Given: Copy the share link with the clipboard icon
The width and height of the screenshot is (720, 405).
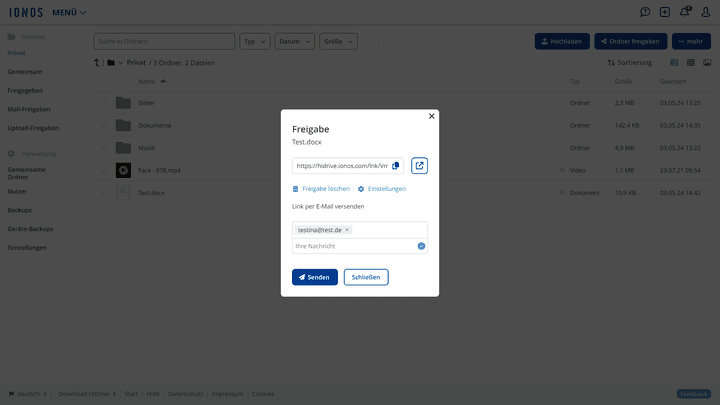Looking at the screenshot, I should [x=395, y=166].
